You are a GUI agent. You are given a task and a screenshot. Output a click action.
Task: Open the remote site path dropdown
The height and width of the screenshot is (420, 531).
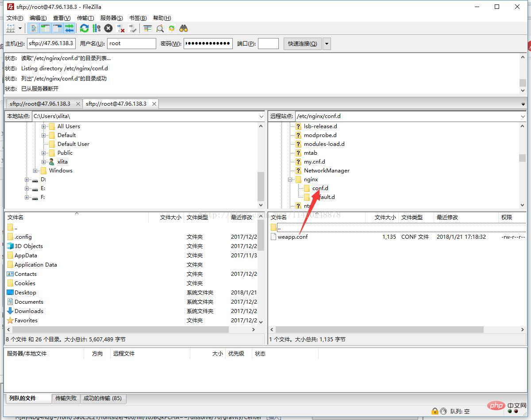(523, 116)
